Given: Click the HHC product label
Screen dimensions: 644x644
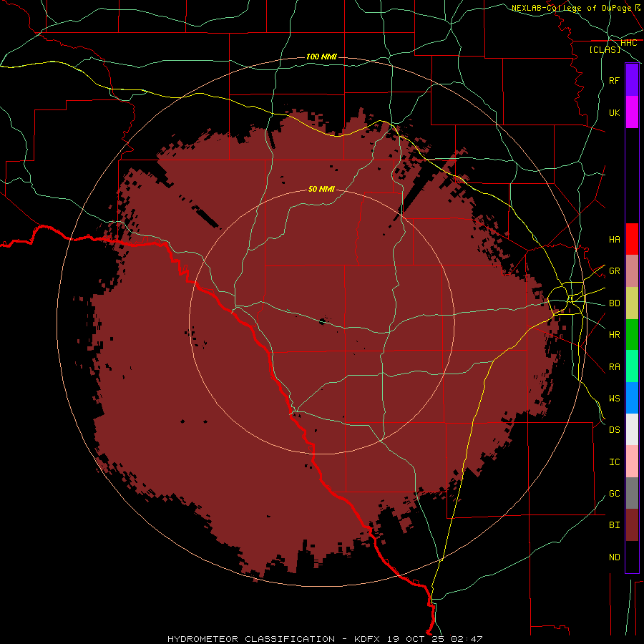Looking at the screenshot, I should pyautogui.click(x=628, y=43).
